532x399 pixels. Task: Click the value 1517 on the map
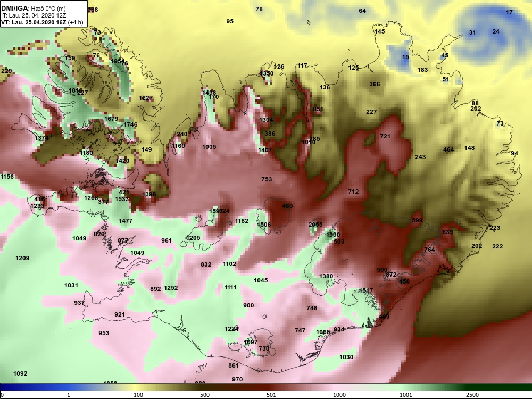[x=366, y=291]
